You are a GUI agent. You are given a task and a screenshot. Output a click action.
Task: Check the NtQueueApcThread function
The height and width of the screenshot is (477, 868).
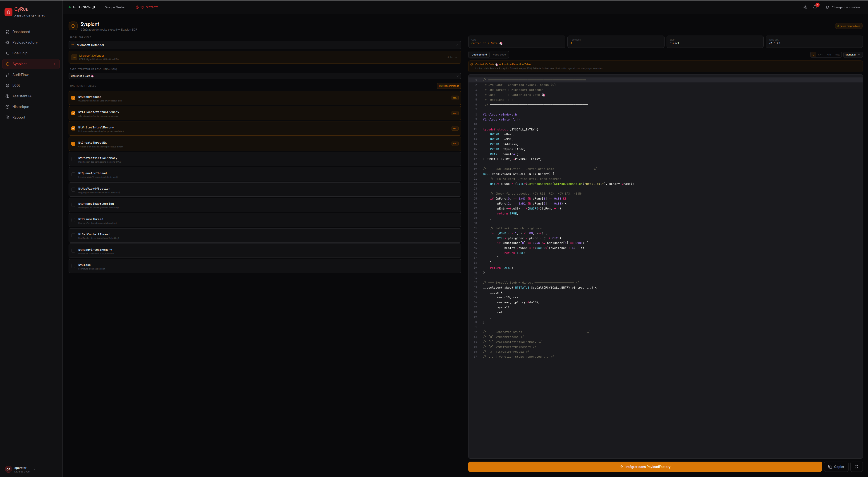[73, 174]
